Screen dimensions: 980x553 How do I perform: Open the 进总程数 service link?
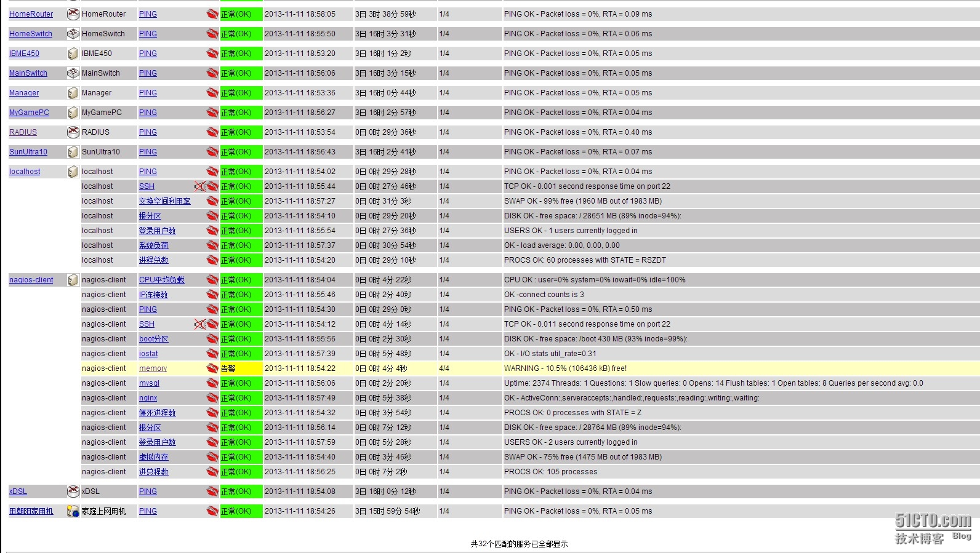coord(154,472)
